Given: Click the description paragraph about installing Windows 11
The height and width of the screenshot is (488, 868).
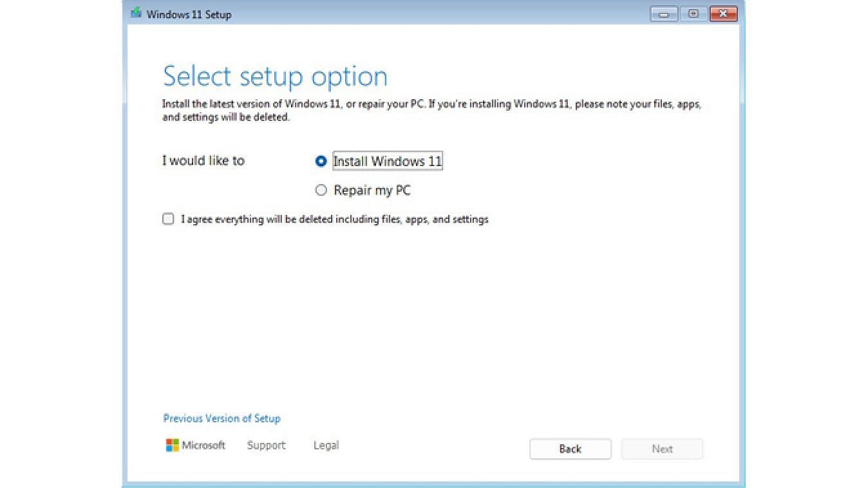Looking at the screenshot, I should pos(431,111).
